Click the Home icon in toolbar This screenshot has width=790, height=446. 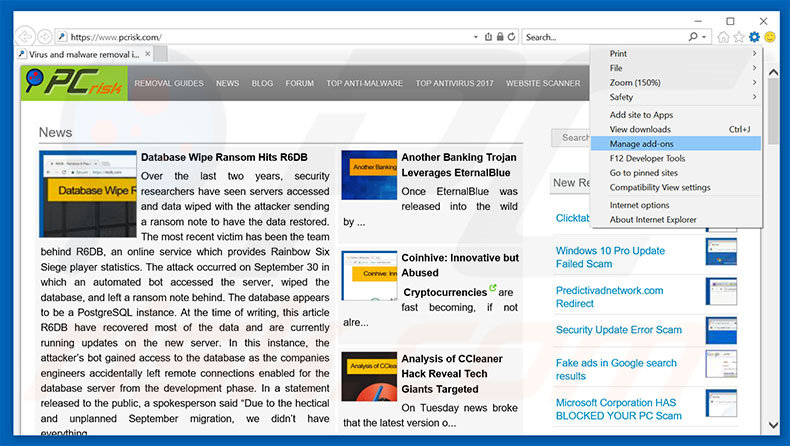(x=723, y=37)
